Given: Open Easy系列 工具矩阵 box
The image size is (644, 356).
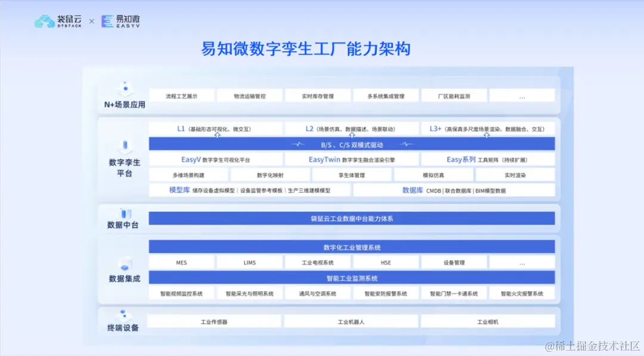Looking at the screenshot, I should (x=488, y=160).
